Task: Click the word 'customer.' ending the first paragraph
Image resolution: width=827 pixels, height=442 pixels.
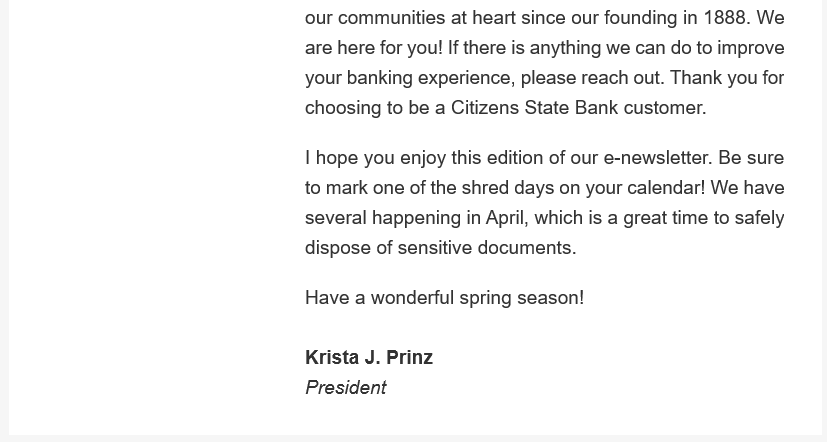Action: pos(665,108)
